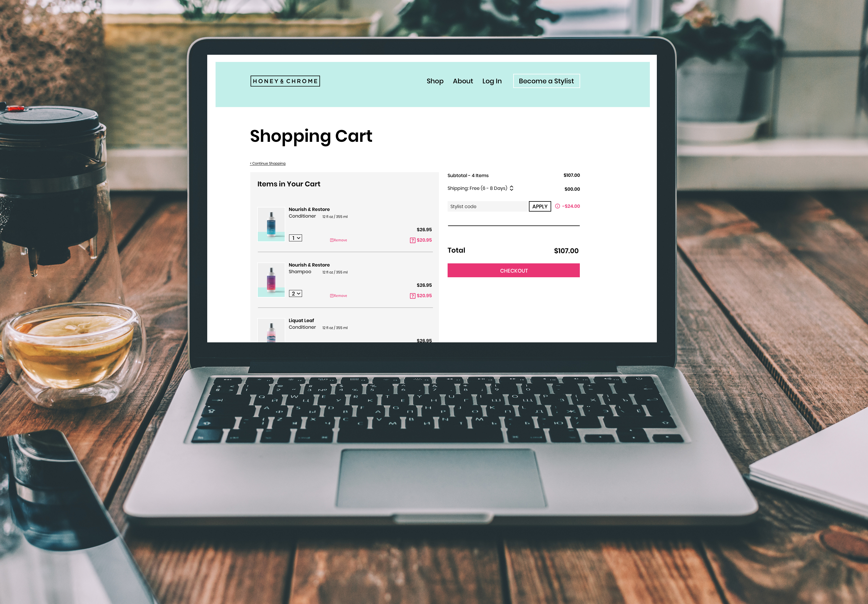This screenshot has height=604, width=868.
Task: Click the CHECKOUT button
Action: pyautogui.click(x=513, y=270)
